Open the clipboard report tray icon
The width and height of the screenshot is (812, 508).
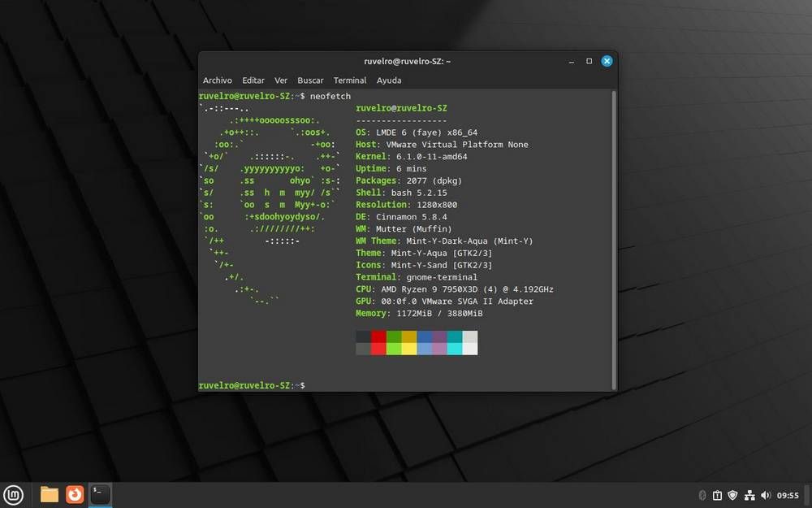point(718,495)
